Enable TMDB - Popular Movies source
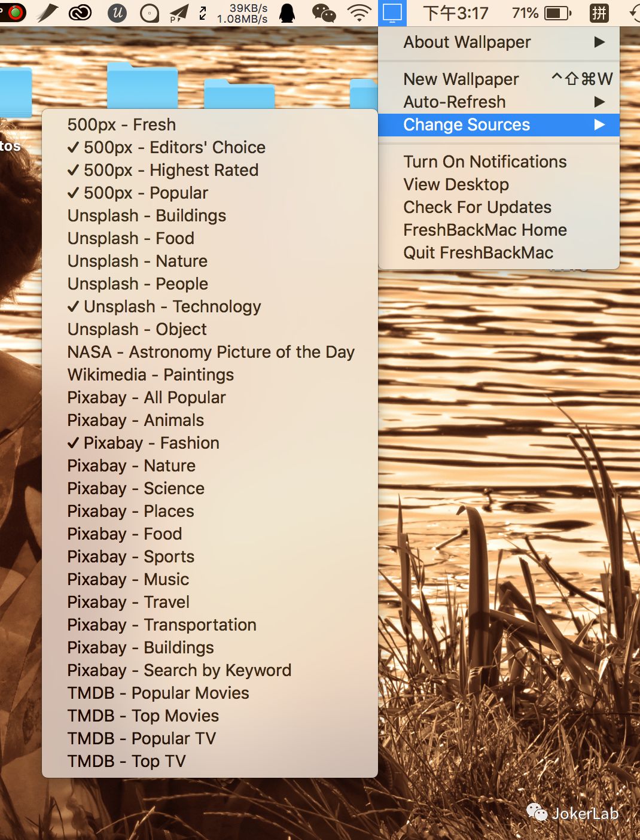The image size is (640, 840). click(210, 693)
